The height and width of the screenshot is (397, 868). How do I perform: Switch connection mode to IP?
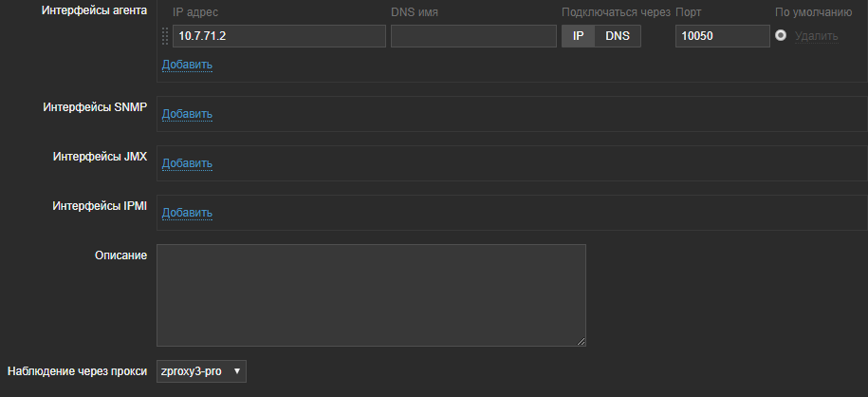(578, 36)
